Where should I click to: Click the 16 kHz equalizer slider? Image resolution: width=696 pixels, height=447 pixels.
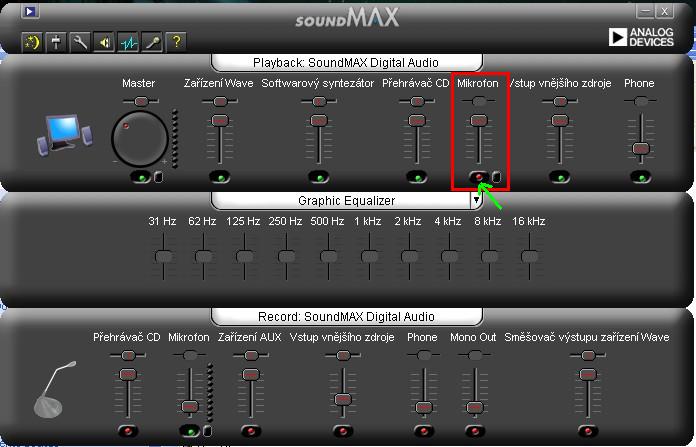tap(530, 257)
